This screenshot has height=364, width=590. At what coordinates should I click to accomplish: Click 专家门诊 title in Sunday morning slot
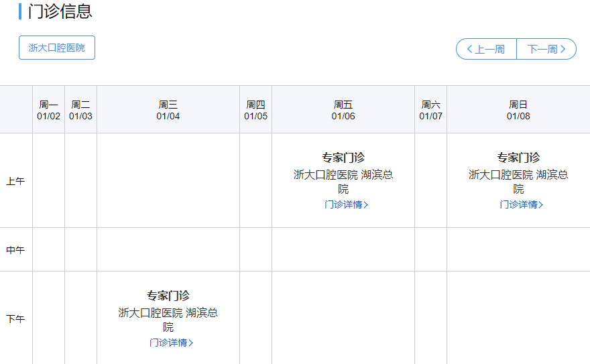(x=518, y=158)
